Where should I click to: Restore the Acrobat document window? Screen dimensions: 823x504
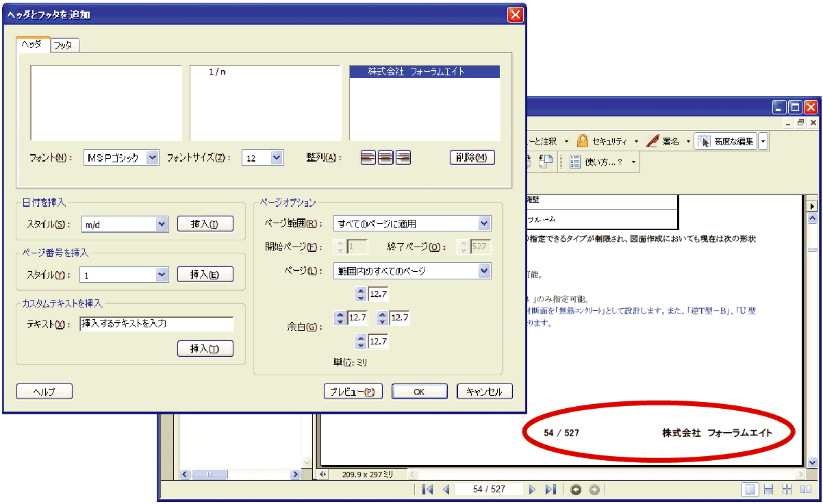tap(801, 123)
